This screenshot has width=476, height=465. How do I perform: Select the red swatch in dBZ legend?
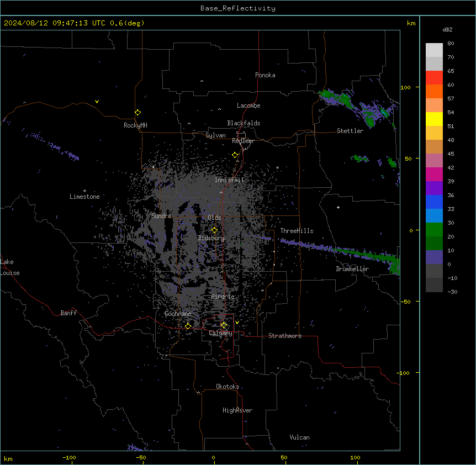click(434, 77)
